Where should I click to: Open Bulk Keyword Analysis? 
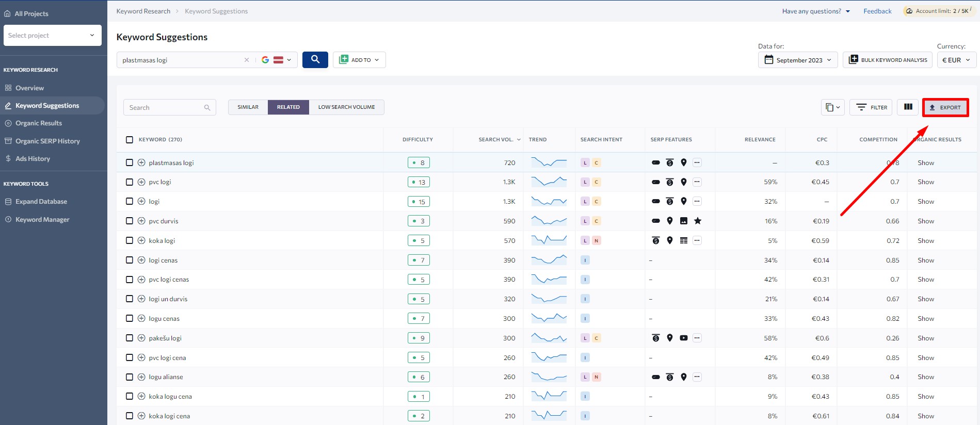click(888, 60)
